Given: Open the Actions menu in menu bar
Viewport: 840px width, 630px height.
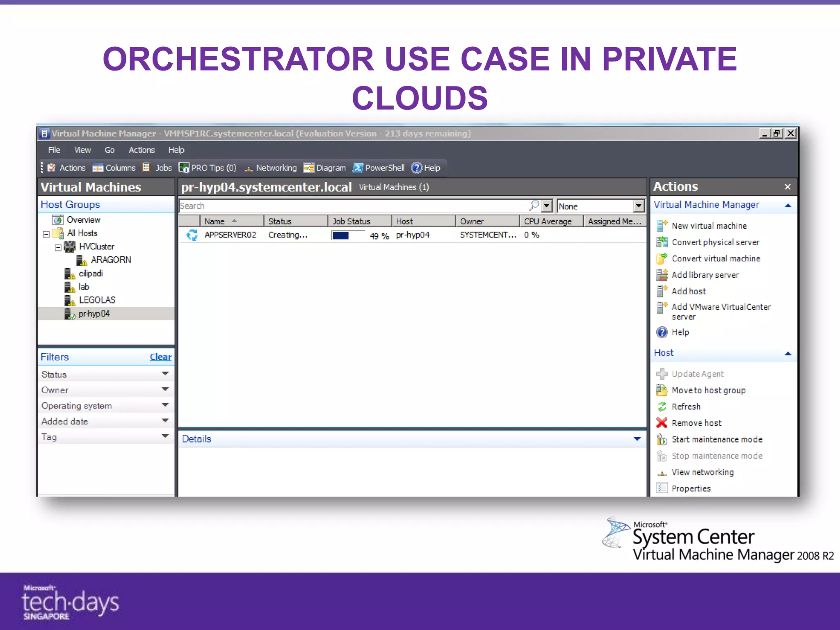Looking at the screenshot, I should (x=142, y=150).
